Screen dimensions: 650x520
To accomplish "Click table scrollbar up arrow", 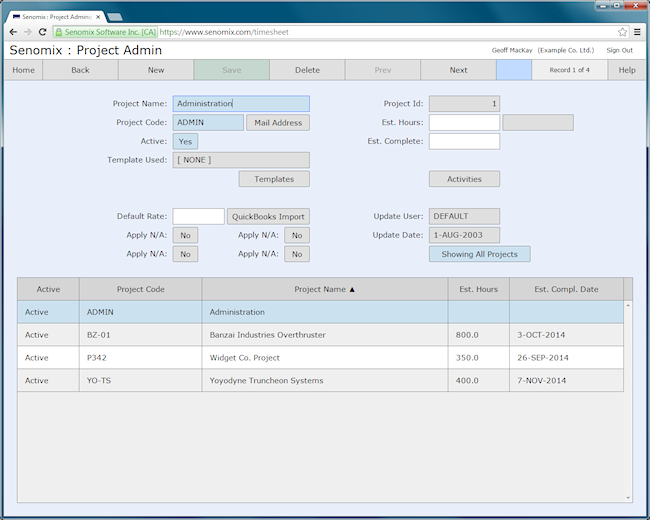I will [628, 306].
